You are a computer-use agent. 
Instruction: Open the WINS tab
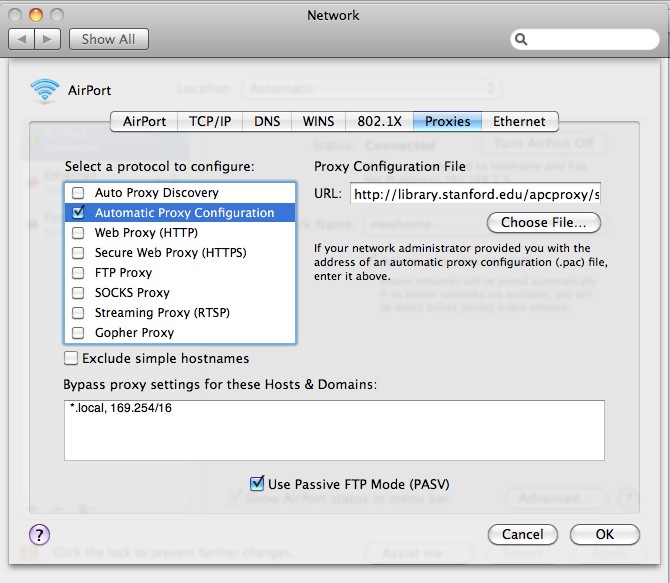[318, 121]
